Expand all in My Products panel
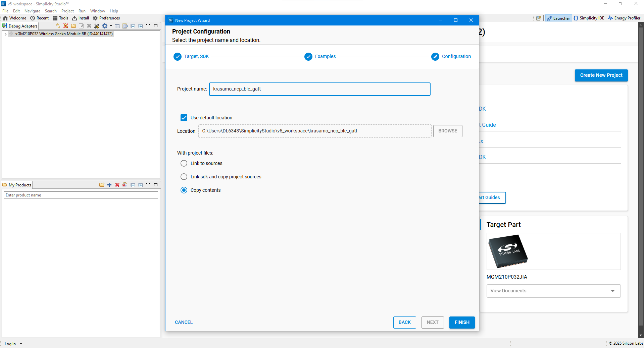This screenshot has height=348, width=644. tap(141, 185)
